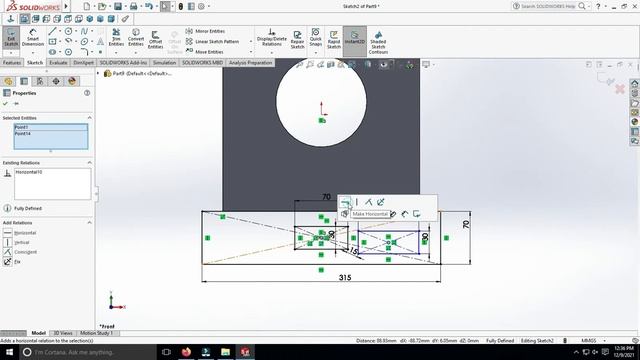The height and width of the screenshot is (360, 640).
Task: Click the PropertyManager tab icon
Action: point(24,81)
